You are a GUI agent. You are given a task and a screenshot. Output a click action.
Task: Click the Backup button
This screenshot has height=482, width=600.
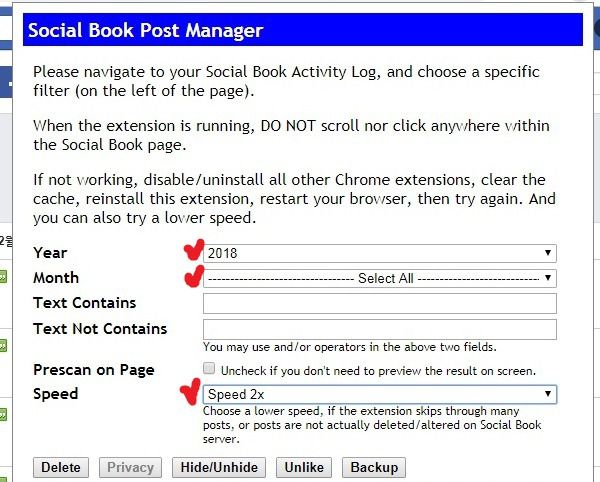point(374,467)
